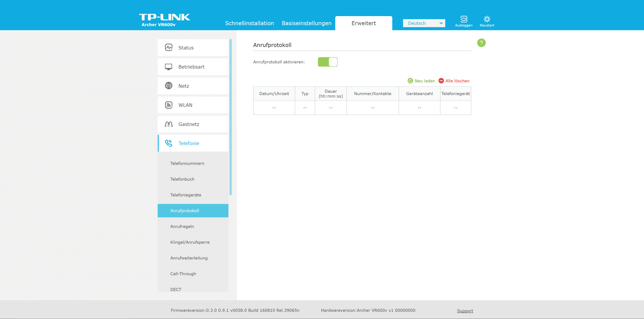644x319 pixels.
Task: Open the Schnellinstallation tab
Action: [x=249, y=23]
